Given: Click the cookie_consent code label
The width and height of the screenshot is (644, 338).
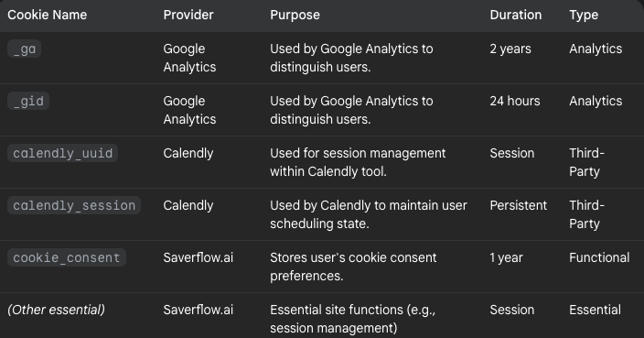Looking at the screenshot, I should point(67,257).
